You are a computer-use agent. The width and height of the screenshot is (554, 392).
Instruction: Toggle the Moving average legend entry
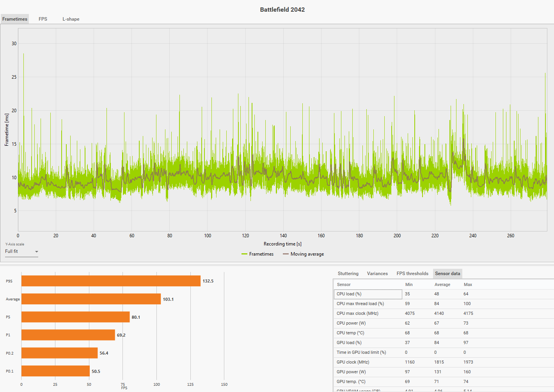(x=304, y=254)
